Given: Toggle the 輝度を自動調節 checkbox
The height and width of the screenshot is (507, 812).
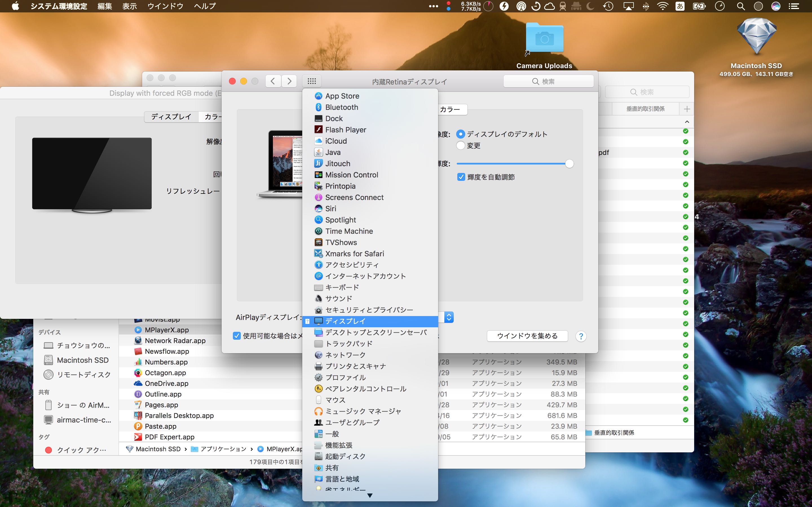Looking at the screenshot, I should 461,177.
